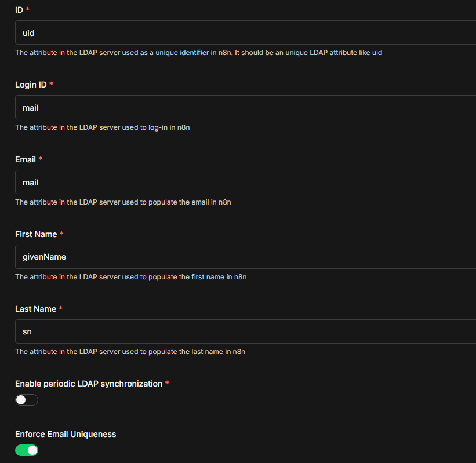Enable periodic LDAP synchronization toggle
Viewport: 476px width, 463px height.
[x=27, y=400]
